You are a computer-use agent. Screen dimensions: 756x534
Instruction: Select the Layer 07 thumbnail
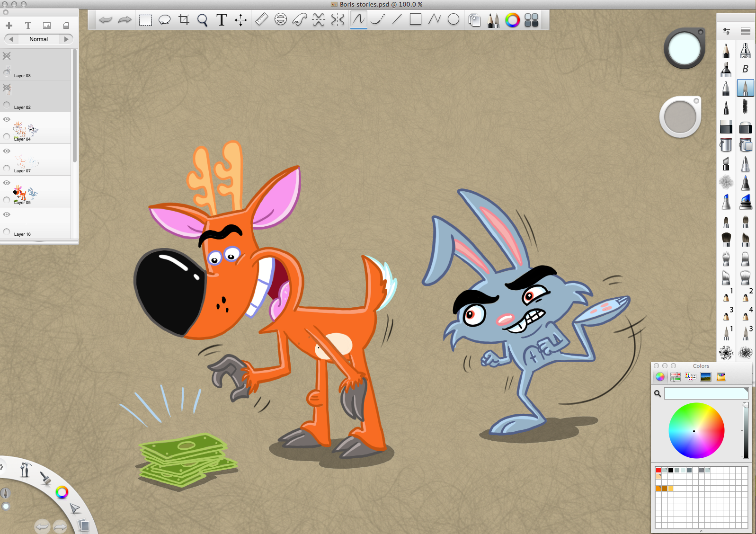(x=27, y=161)
